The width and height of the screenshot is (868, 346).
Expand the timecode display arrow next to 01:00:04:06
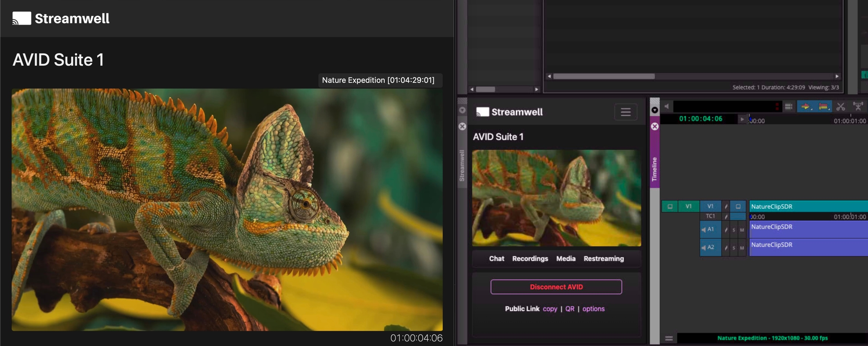pos(742,119)
